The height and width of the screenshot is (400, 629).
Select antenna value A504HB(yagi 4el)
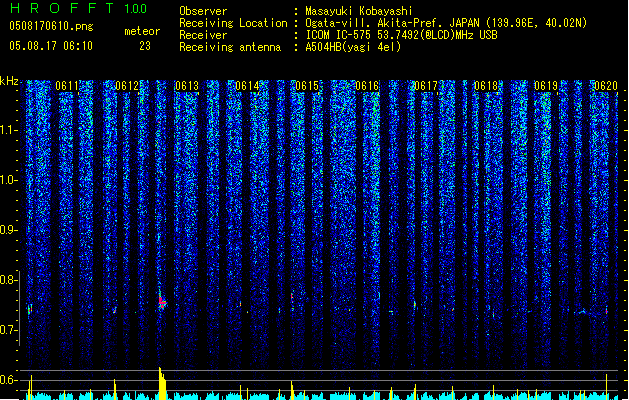point(353,47)
